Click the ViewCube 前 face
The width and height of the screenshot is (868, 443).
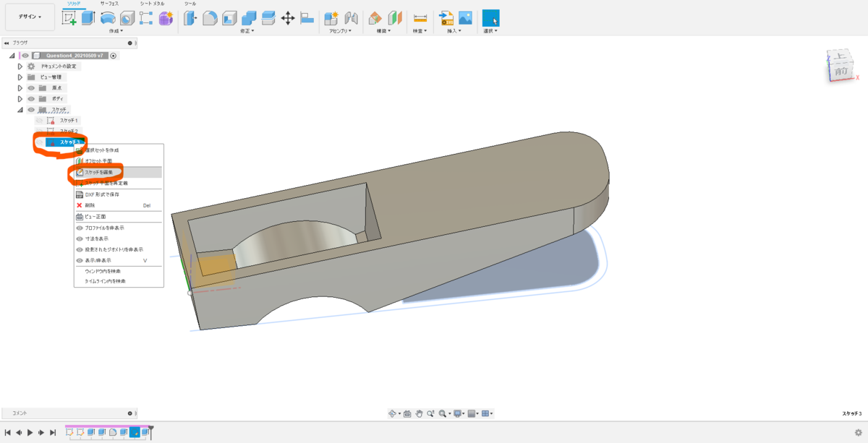coord(840,72)
